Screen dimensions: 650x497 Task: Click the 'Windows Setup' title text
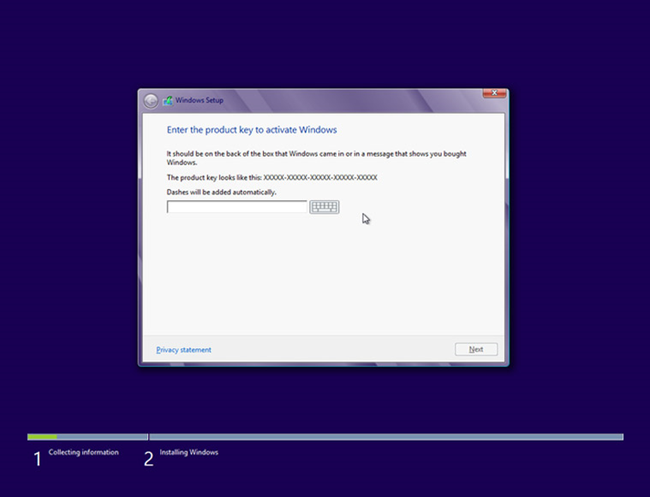(x=199, y=100)
